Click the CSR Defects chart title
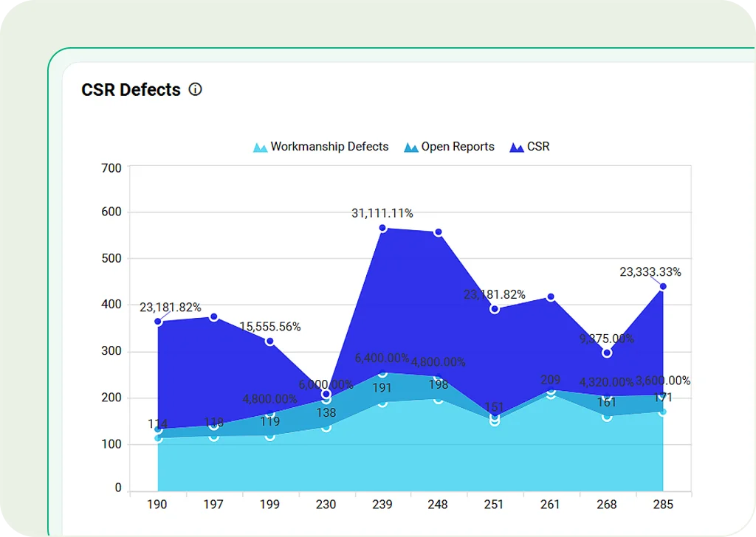 pos(131,90)
